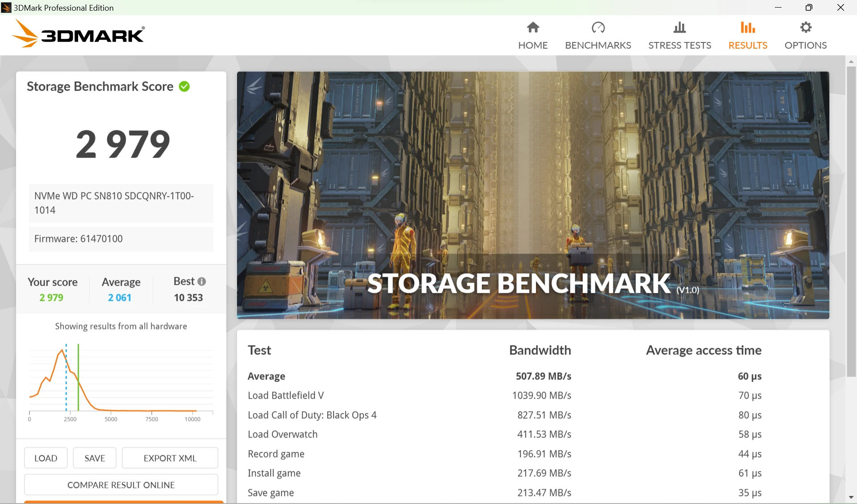Viewport: 857px width, 504px height.
Task: Click the SAVE button
Action: (x=95, y=458)
